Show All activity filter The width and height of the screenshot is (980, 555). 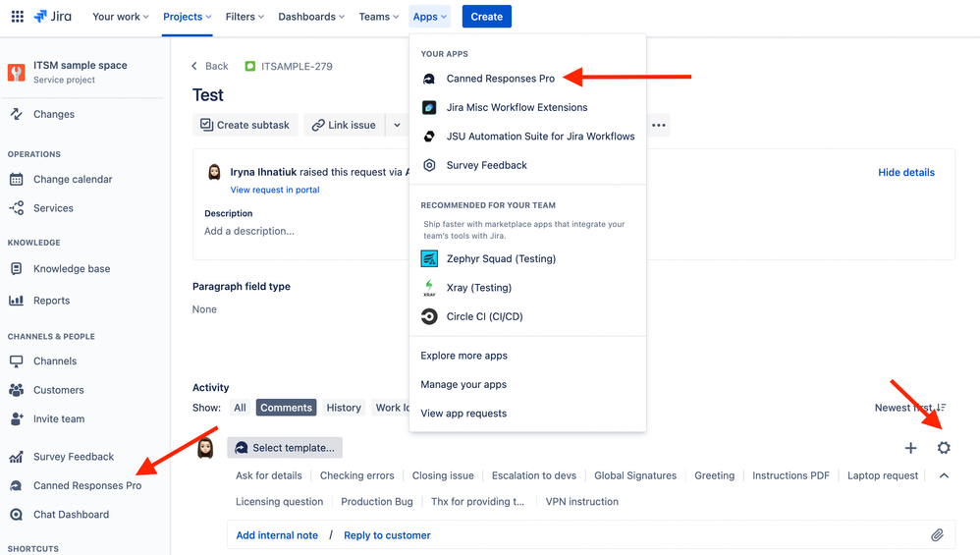[x=240, y=408]
